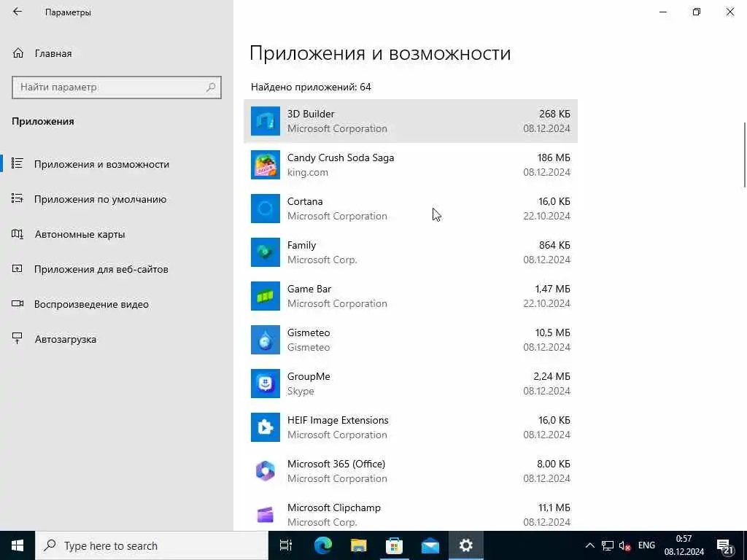Select the Game Bar app name
Image resolution: width=747 pixels, height=560 pixels.
(309, 289)
